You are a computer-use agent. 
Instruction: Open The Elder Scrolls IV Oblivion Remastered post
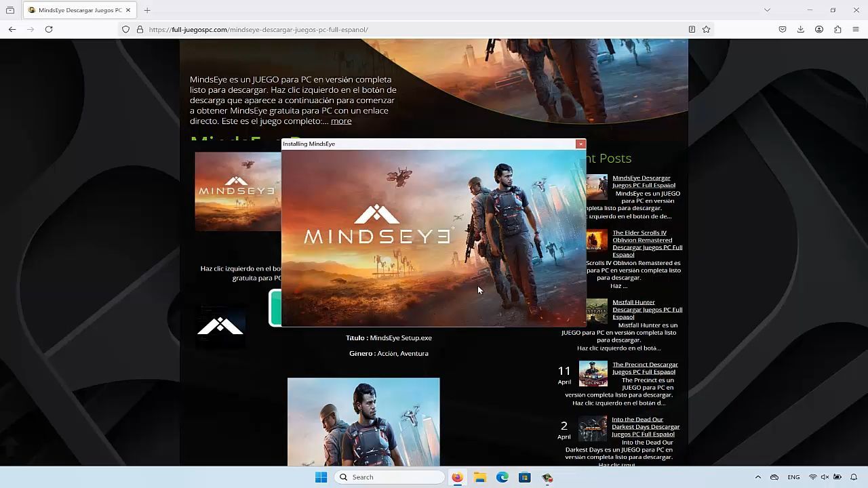coord(647,244)
